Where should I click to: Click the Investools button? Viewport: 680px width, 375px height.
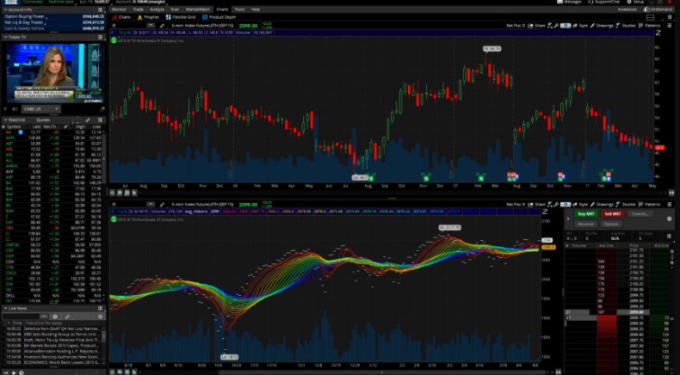[627, 9]
